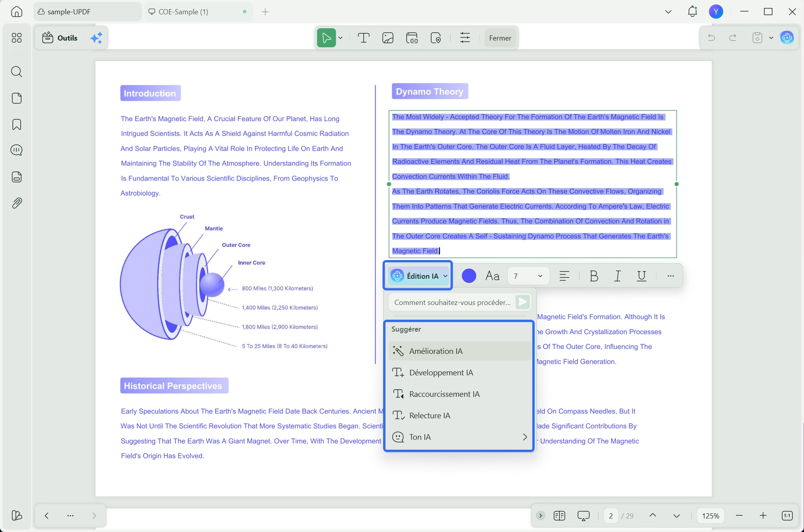The image size is (804, 532).
Task: Click the Link tool icon
Action: (412, 38)
